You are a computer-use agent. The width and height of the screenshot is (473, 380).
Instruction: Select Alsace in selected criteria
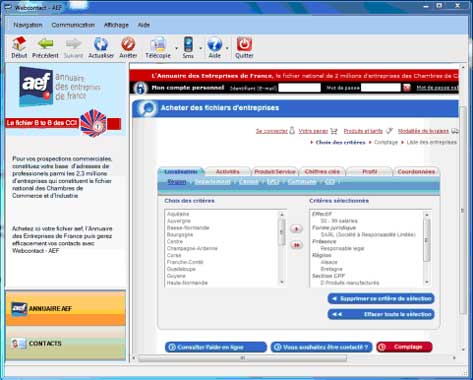click(329, 262)
